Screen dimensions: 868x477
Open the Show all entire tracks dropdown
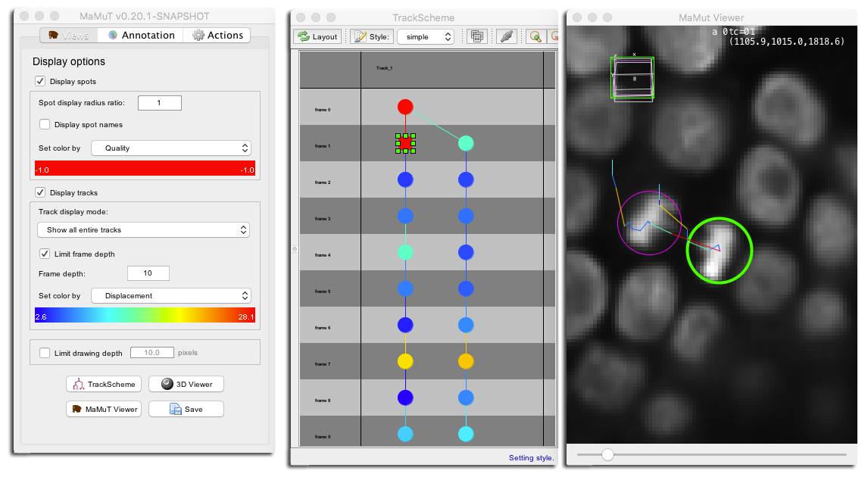143,229
